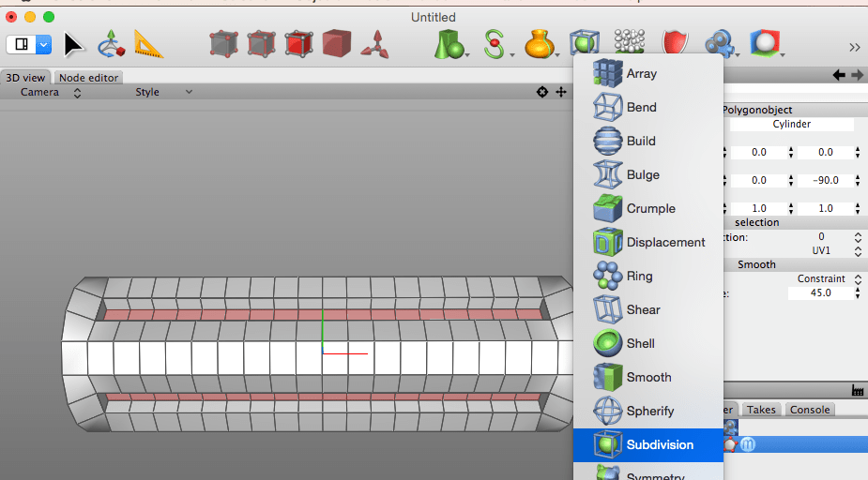Image resolution: width=868 pixels, height=480 pixels.
Task: Choose Shell from the modifier menu
Action: click(648, 343)
